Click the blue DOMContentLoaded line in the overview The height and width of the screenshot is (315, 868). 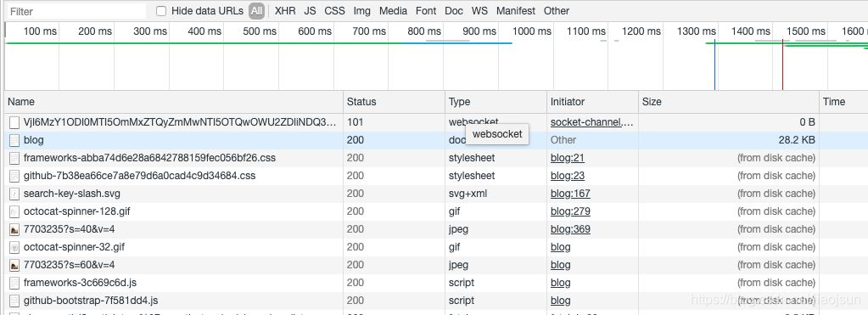(714, 65)
